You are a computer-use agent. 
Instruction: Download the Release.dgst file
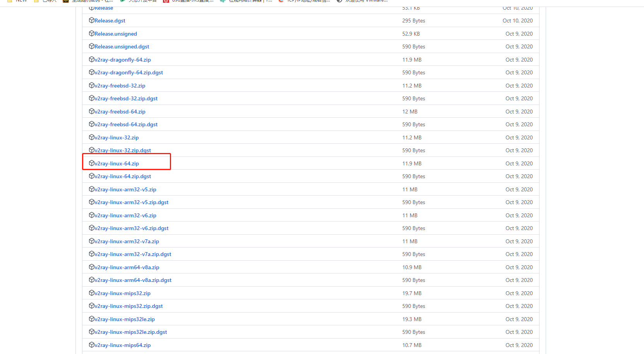click(x=110, y=21)
